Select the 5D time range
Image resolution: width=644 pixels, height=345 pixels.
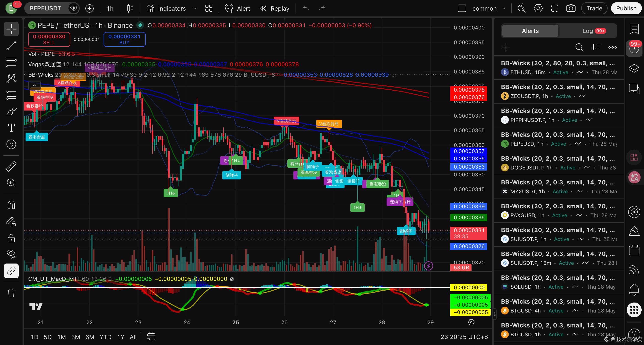(x=47, y=337)
